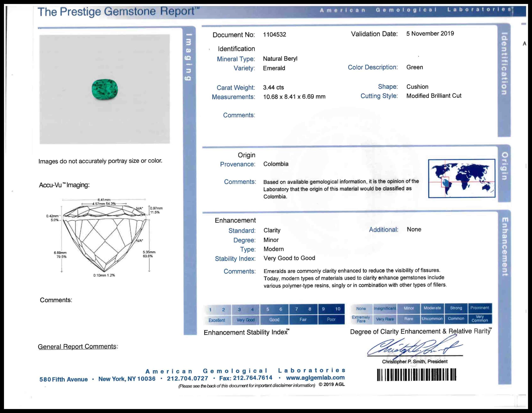Click the Poor cell in stability scale
532x413 pixels.
pos(331,319)
